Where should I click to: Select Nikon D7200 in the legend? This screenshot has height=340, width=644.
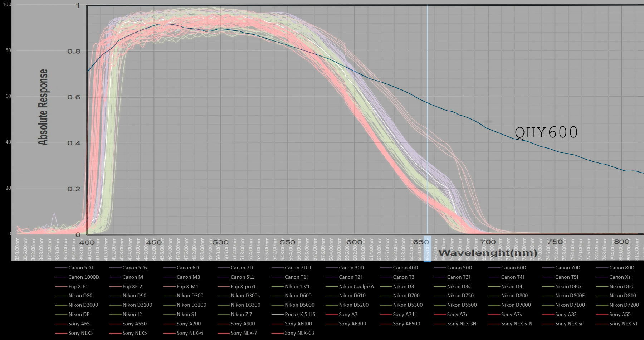(x=624, y=305)
